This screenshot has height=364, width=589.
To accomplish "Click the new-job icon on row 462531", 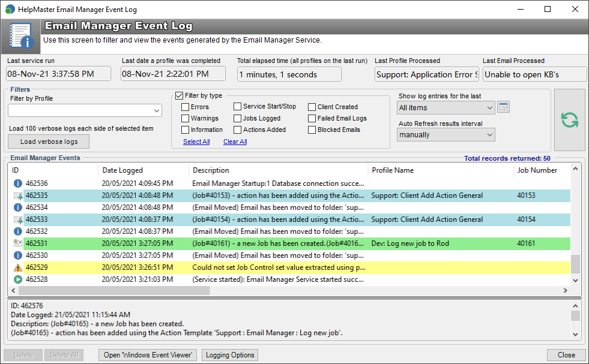I will (x=17, y=243).
